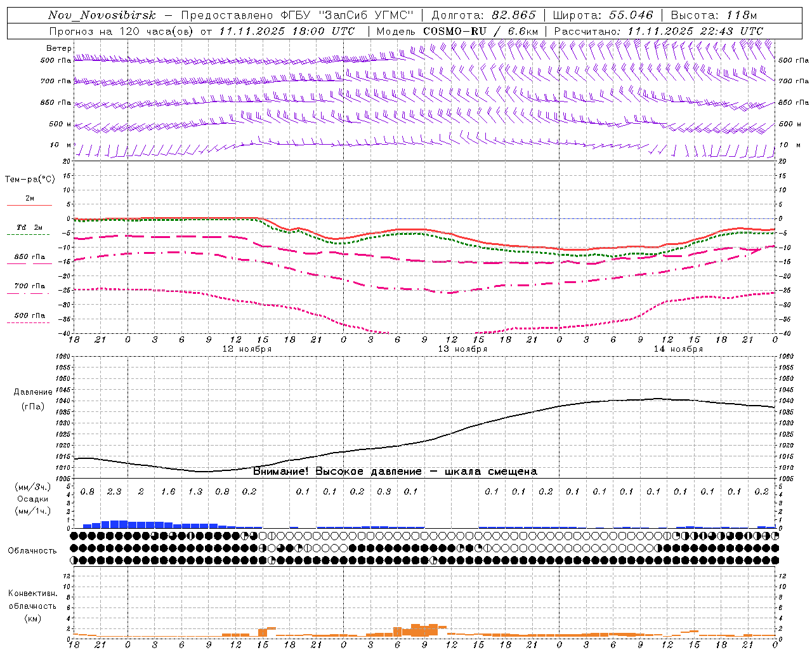Viewport: 812px width, 650px height.
Task: Select the 2.3 precipitation amount value
Action: (114, 491)
